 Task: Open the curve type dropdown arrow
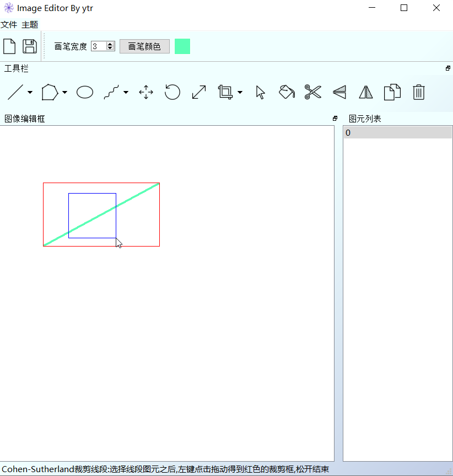(x=126, y=92)
